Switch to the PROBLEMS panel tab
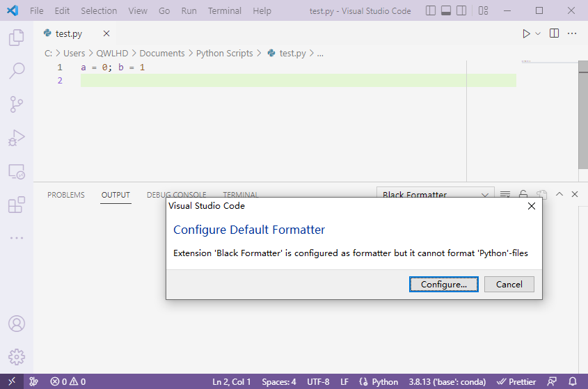 (66, 195)
